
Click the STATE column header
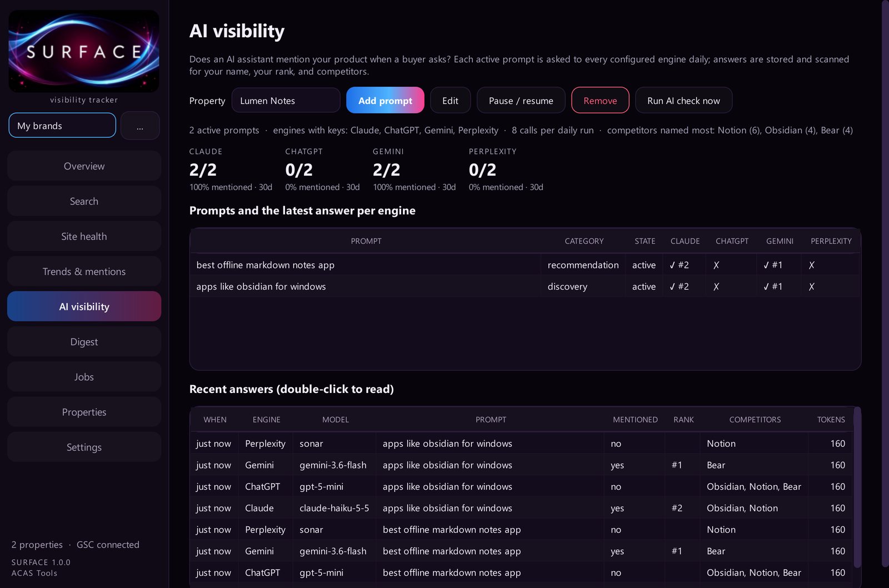click(x=645, y=241)
